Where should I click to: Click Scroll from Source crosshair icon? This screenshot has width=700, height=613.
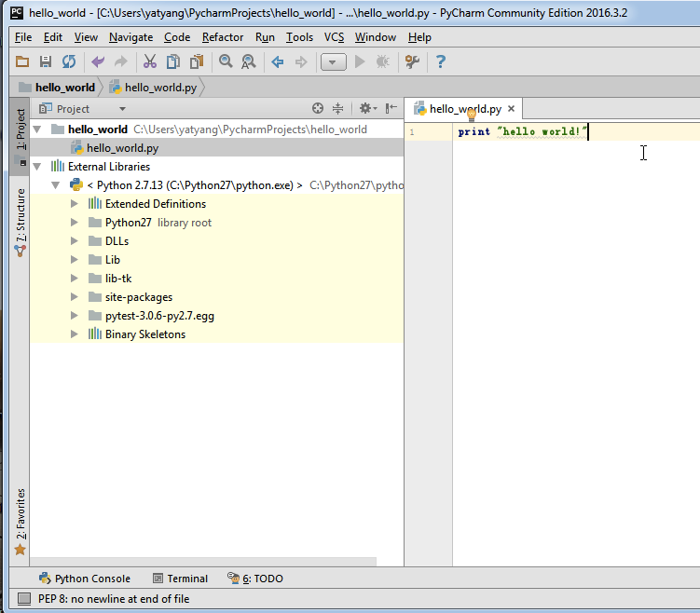[318, 108]
